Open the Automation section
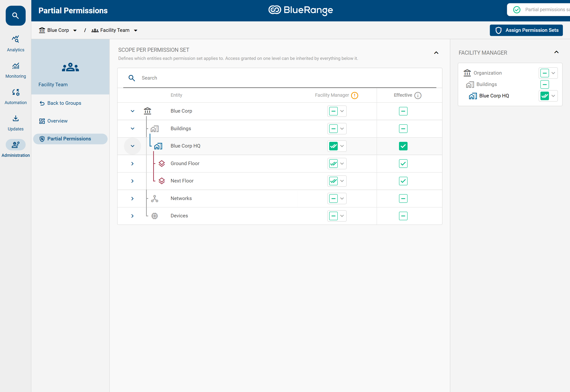Viewport: 570px width, 392px height. pyautogui.click(x=15, y=96)
